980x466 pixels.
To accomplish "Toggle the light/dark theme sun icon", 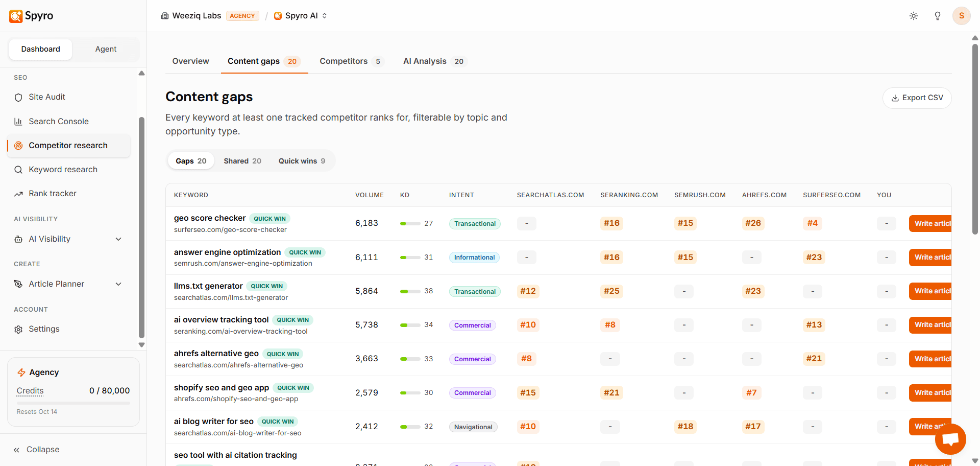I will 914,16.
